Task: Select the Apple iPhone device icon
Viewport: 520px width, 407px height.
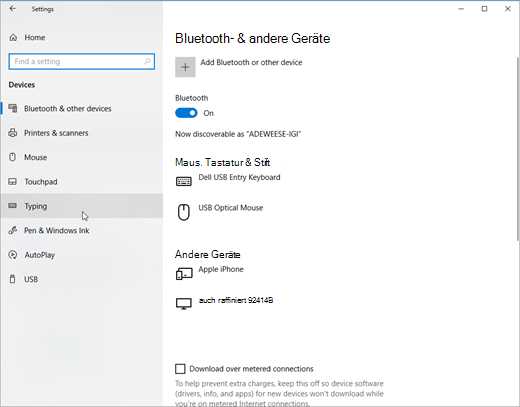Action: coord(184,274)
